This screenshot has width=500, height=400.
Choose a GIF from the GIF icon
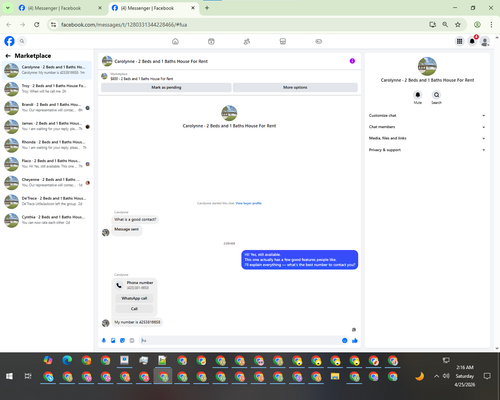tap(132, 340)
